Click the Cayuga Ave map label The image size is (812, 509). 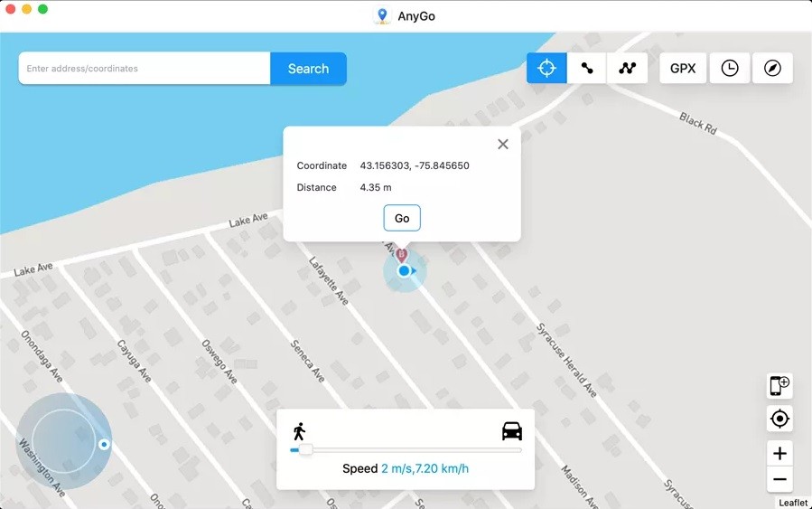point(134,361)
